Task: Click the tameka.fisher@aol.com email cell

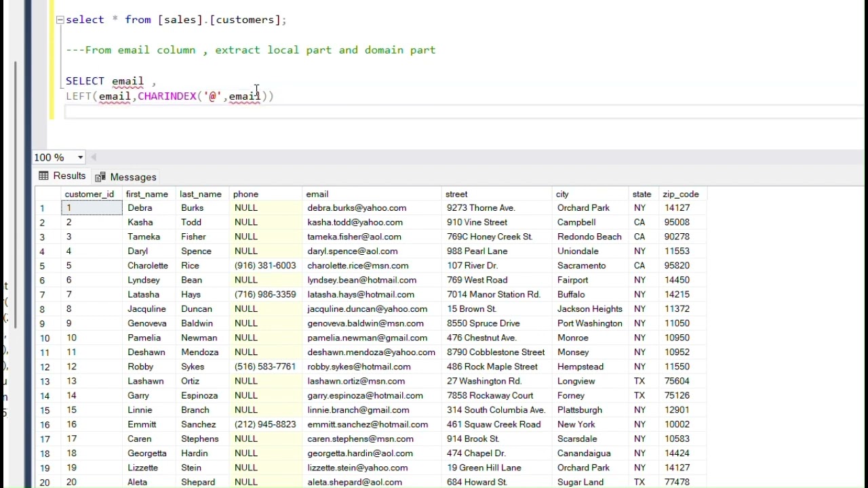Action: tap(372, 237)
